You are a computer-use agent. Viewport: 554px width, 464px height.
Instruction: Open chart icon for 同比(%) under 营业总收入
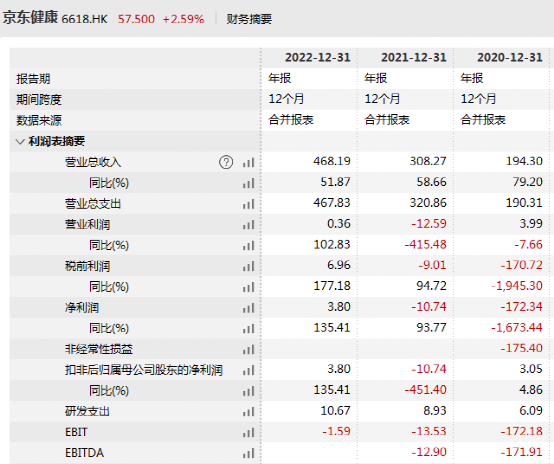pyautogui.click(x=248, y=183)
